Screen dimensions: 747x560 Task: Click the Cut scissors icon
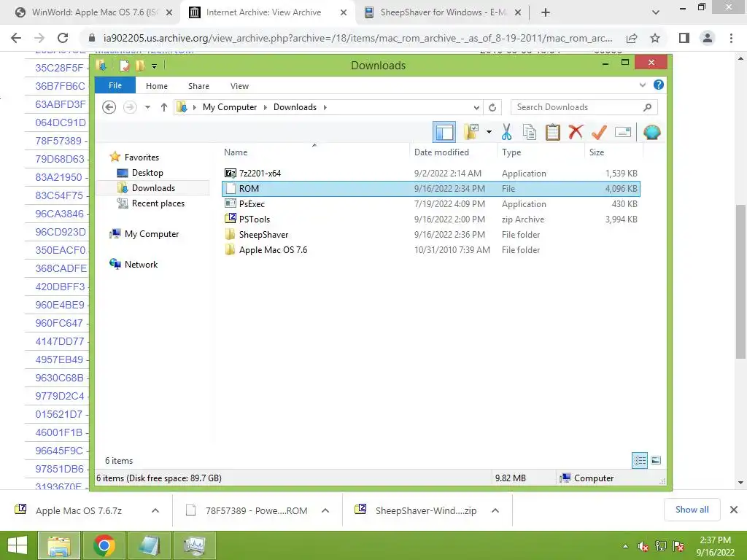click(506, 132)
